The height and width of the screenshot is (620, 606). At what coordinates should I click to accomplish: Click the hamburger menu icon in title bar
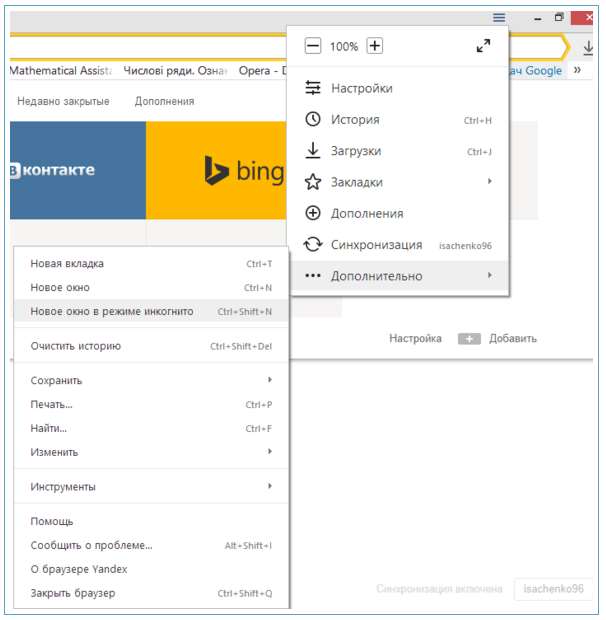499,17
